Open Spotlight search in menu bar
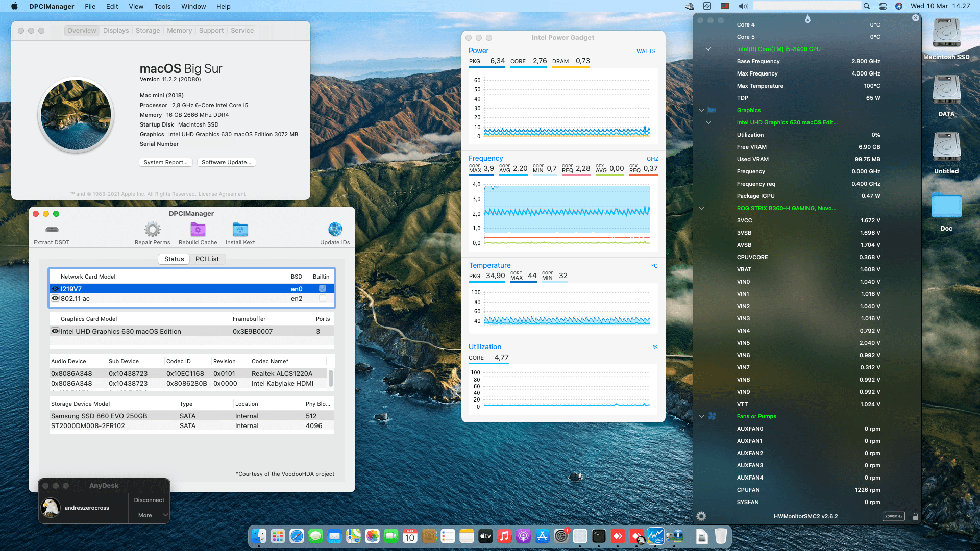980x551 pixels. (867, 6)
